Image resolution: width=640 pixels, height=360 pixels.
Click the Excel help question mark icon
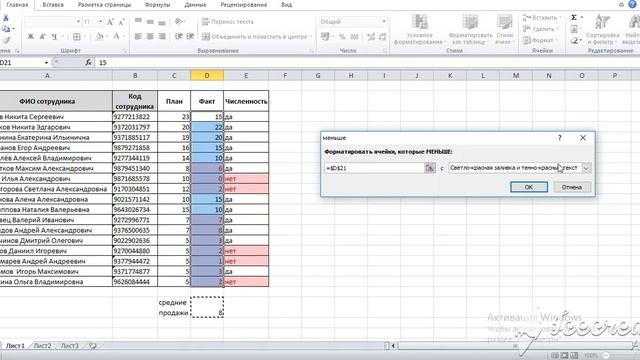tap(632, 4)
